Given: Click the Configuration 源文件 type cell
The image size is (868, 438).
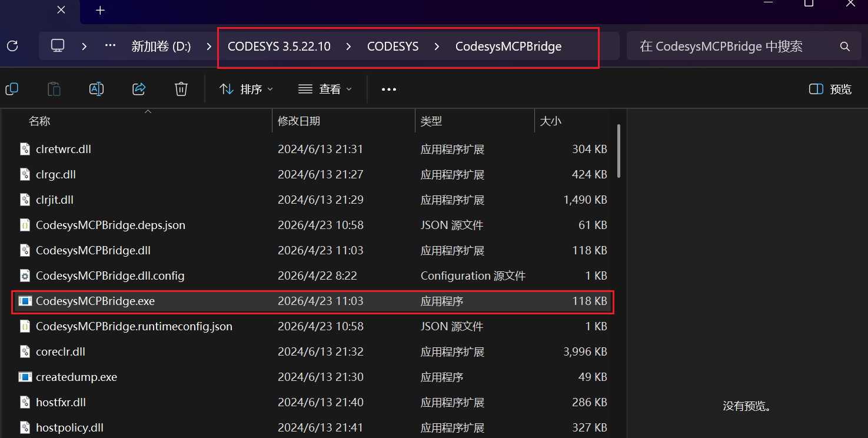Looking at the screenshot, I should point(473,276).
